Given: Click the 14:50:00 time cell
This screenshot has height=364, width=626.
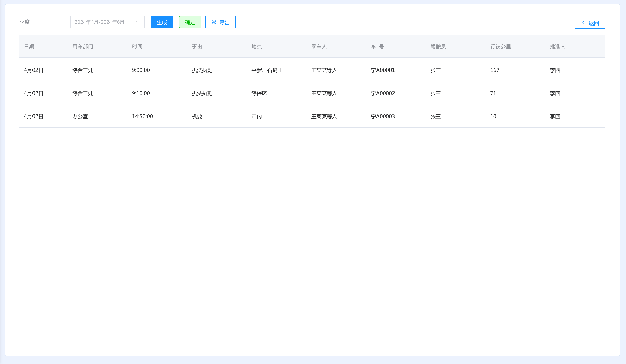Looking at the screenshot, I should 142,116.
